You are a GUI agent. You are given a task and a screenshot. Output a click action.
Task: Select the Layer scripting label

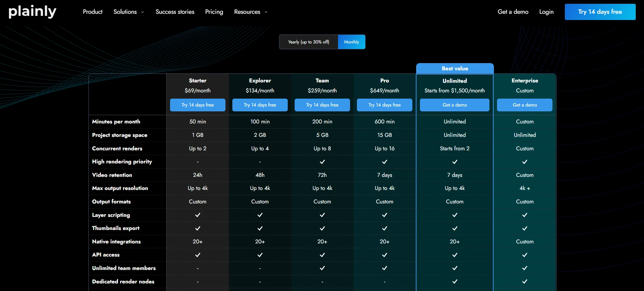coord(111,215)
